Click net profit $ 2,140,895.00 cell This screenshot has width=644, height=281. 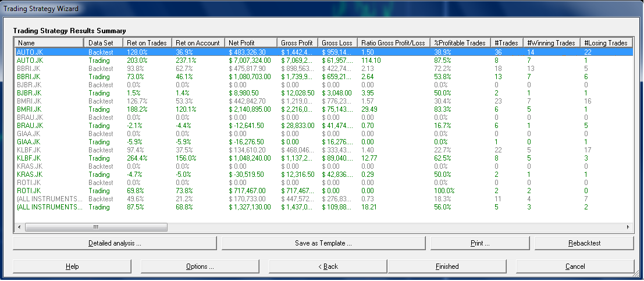point(250,109)
